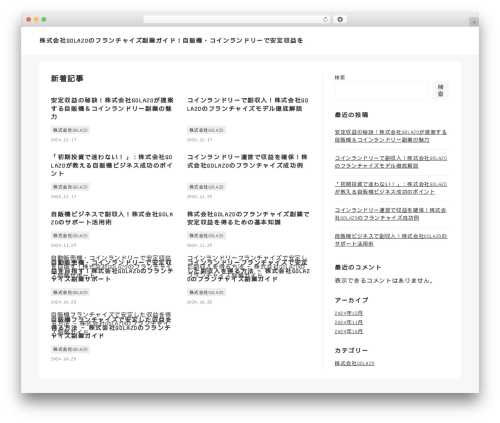500x423 pixels.
Task: Click date 2024.10.28 under 自販機フランチャイズ article
Action: point(63,359)
